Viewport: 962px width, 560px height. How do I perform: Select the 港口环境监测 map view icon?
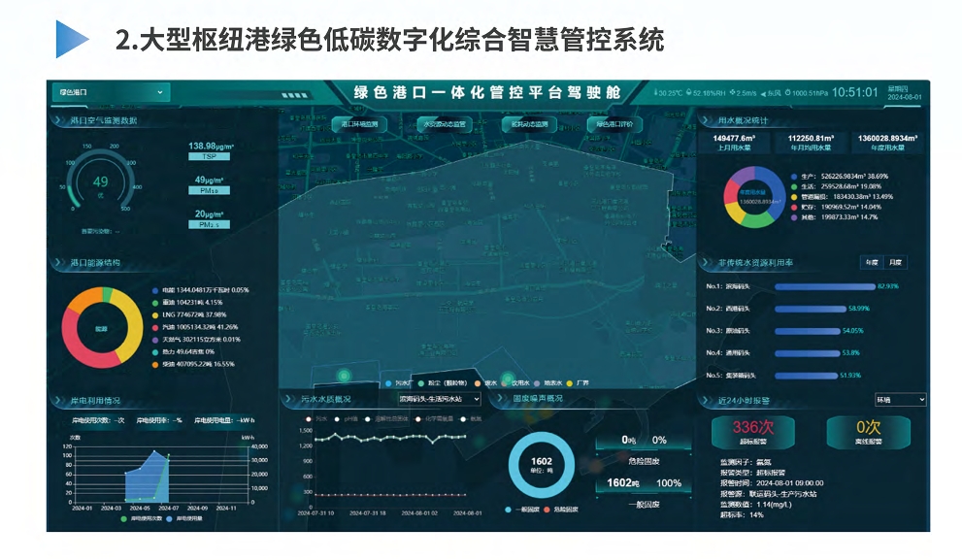(359, 123)
